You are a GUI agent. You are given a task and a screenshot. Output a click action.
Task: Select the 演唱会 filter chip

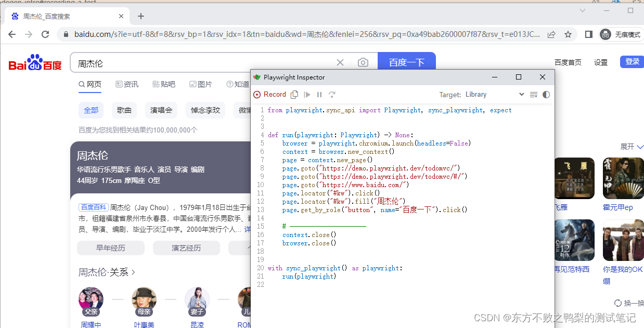coord(161,110)
